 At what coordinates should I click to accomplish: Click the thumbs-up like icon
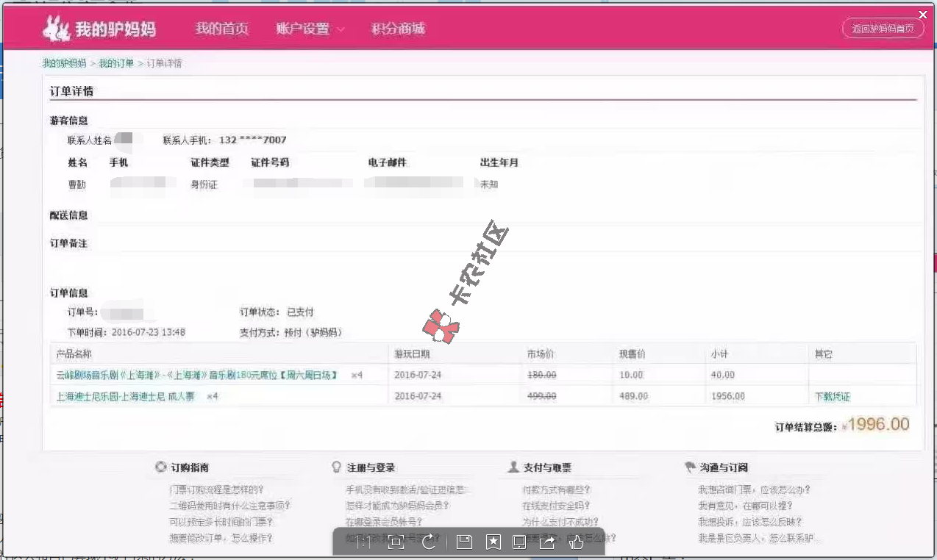(576, 542)
